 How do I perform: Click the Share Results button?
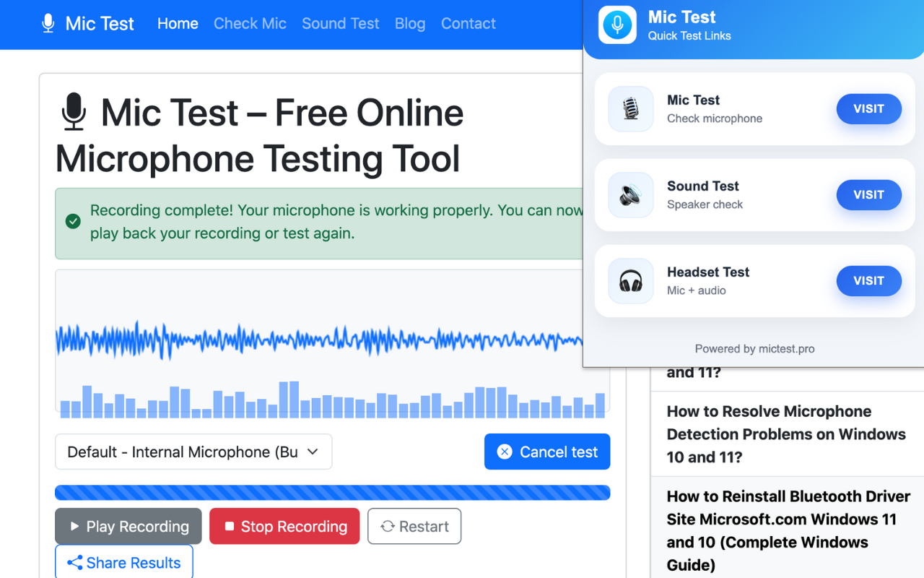point(124,562)
